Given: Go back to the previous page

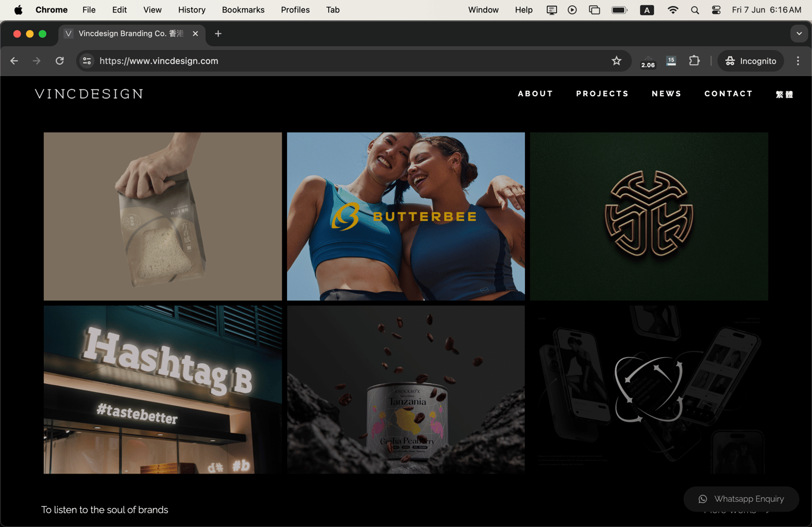Looking at the screenshot, I should pyautogui.click(x=14, y=61).
